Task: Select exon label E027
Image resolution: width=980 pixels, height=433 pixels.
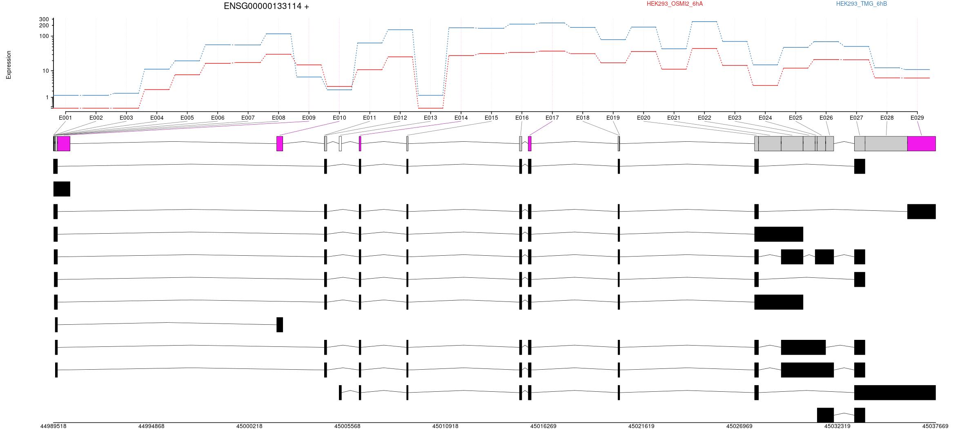Action: (x=856, y=118)
